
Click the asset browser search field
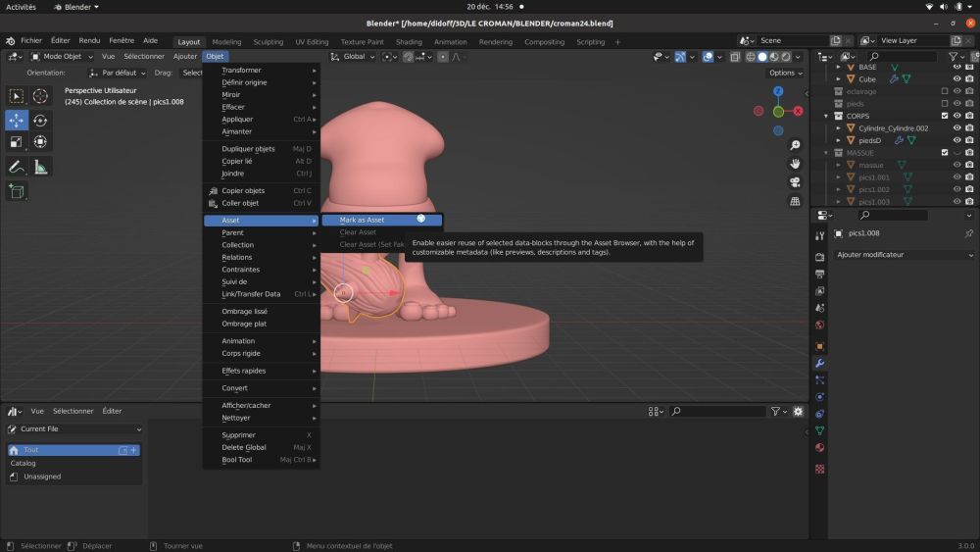717,412
